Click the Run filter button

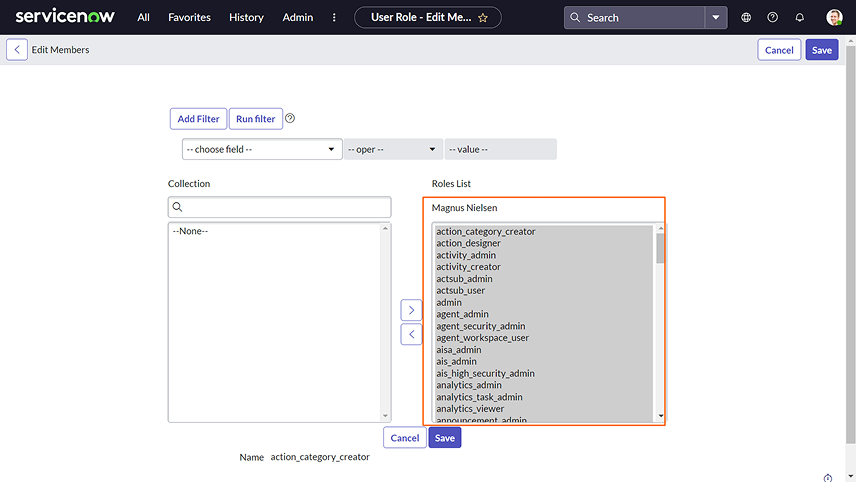pos(255,118)
